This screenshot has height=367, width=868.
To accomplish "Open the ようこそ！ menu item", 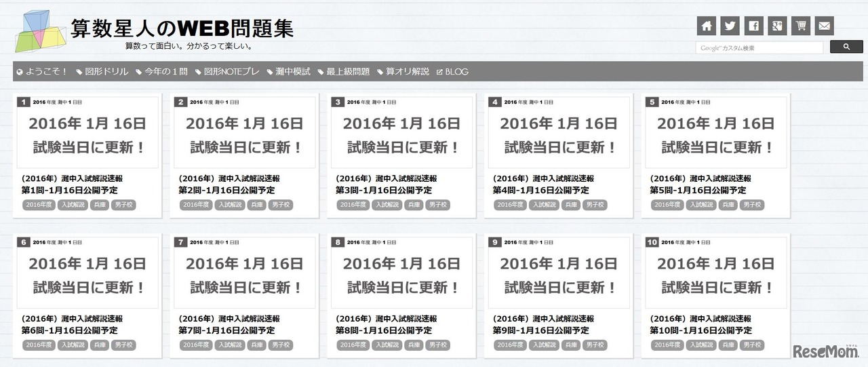I will click(x=42, y=71).
